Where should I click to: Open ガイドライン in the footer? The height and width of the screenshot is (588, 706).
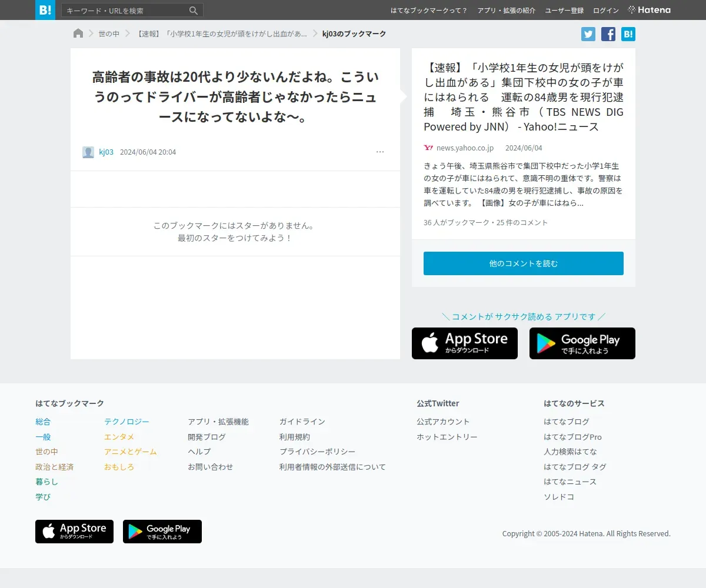click(x=302, y=422)
